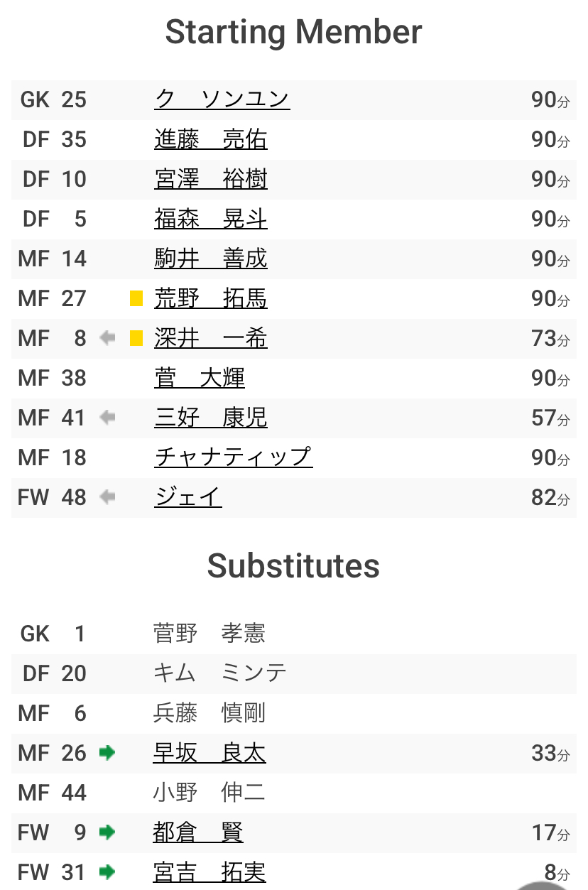588x890 pixels.
Task: Click the green sub-in arrow beside 早坂 良太
Action: tap(107, 753)
